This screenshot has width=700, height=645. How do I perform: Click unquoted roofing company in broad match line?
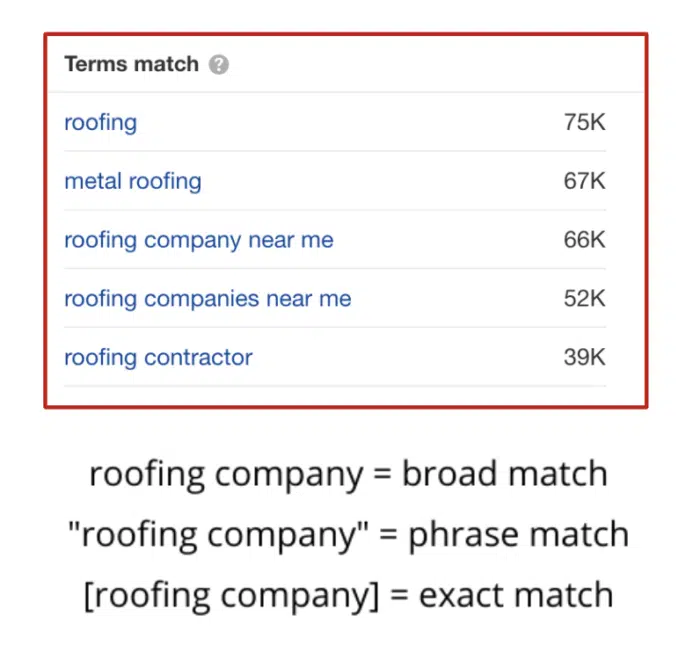click(226, 474)
